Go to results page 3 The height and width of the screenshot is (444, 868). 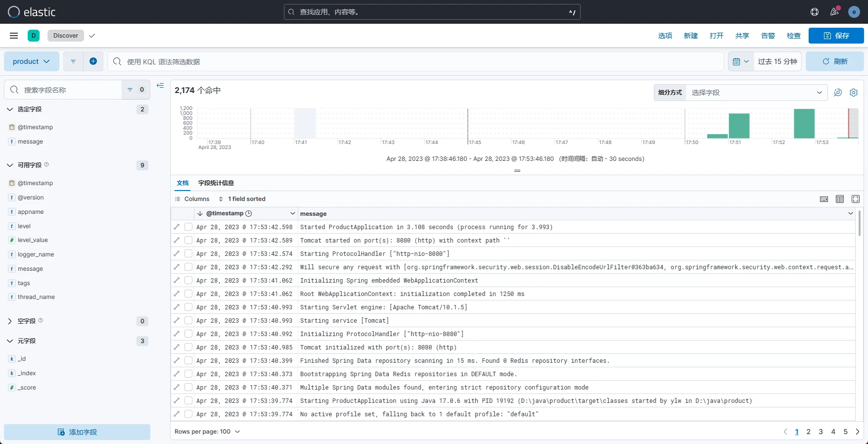pos(821,432)
